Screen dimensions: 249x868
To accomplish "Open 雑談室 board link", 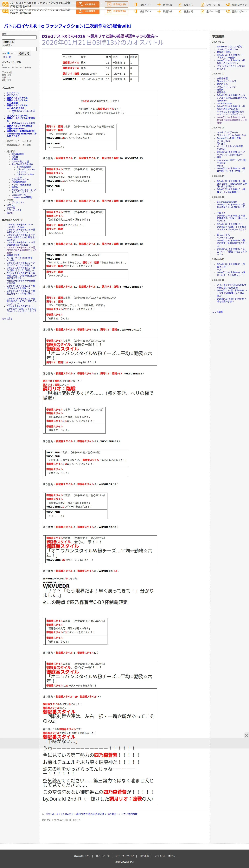I will (x=15, y=156).
